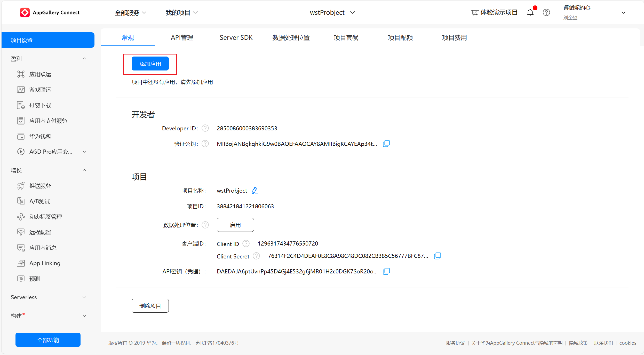Open the notification bell icon
The height and width of the screenshot is (355, 644).
point(530,12)
